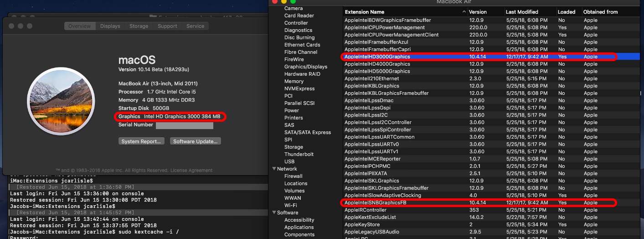
Task: Select NVMExpress in the sidebar
Action: pos(299,88)
